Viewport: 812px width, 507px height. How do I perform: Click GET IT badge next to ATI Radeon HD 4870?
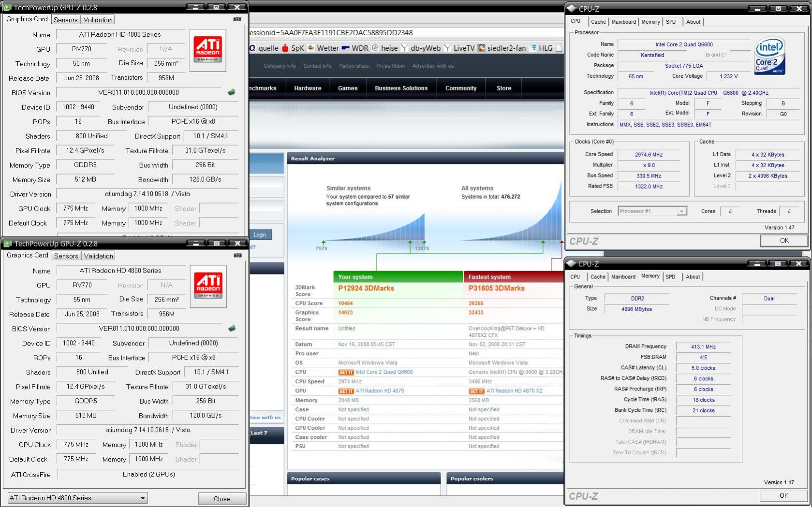click(x=346, y=391)
